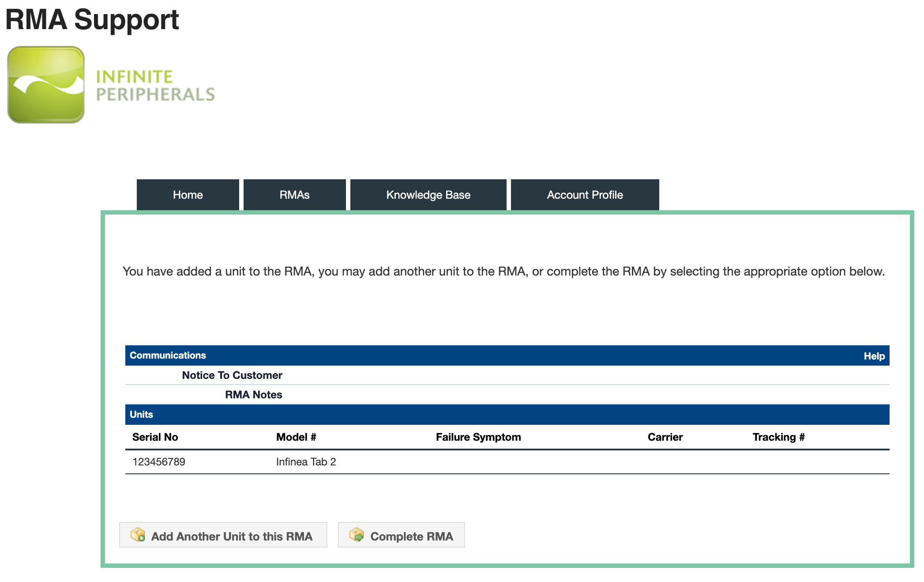The height and width of the screenshot is (582, 924).
Task: Select the Knowledge Base tab
Action: pyautogui.click(x=428, y=194)
